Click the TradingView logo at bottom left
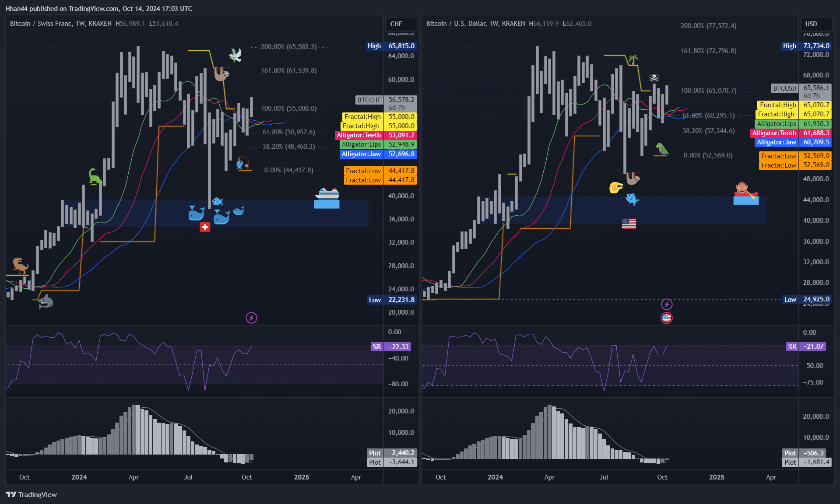 point(31,494)
